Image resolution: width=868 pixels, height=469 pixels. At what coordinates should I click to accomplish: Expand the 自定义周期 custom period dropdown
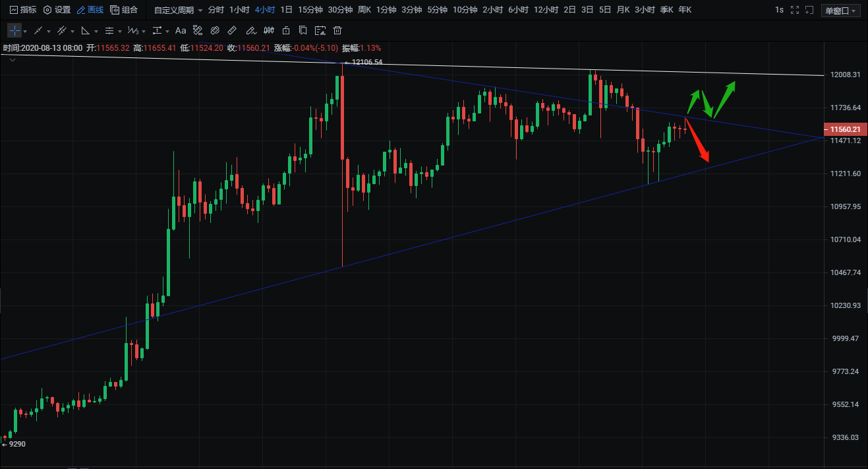point(178,10)
